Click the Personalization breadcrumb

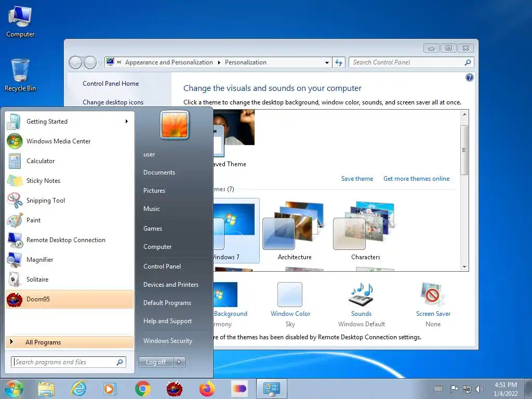(x=246, y=62)
